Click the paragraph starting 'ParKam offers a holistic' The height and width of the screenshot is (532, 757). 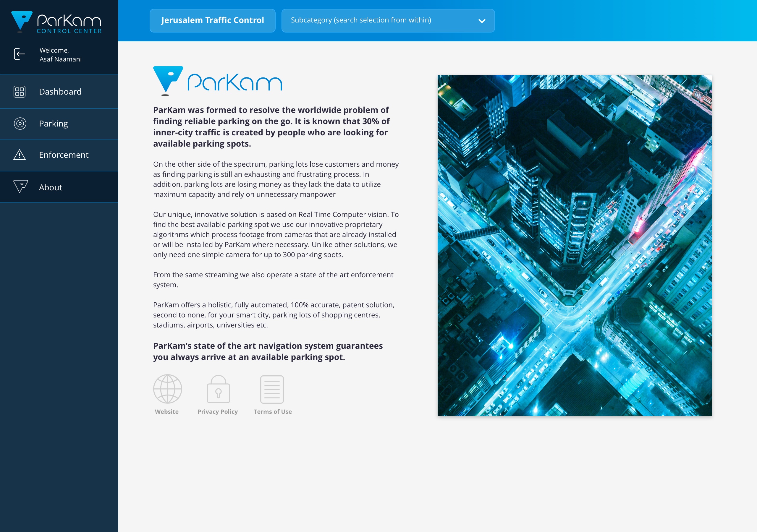tap(274, 315)
